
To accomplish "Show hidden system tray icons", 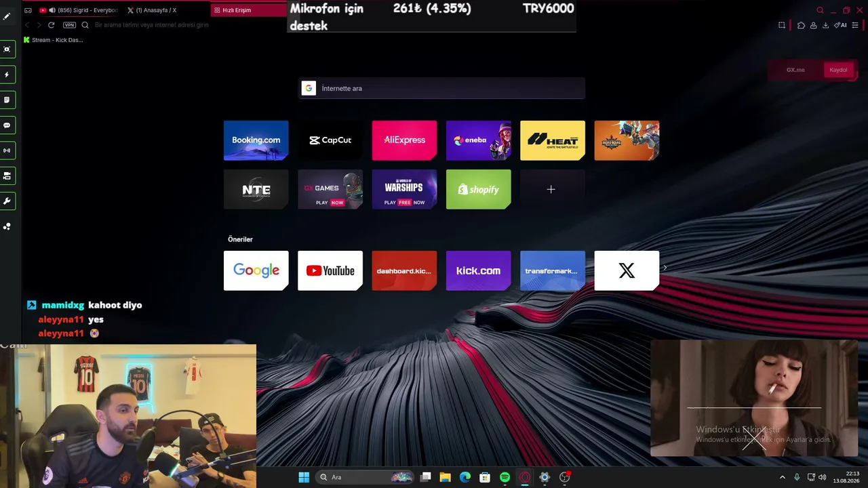I will point(782,477).
